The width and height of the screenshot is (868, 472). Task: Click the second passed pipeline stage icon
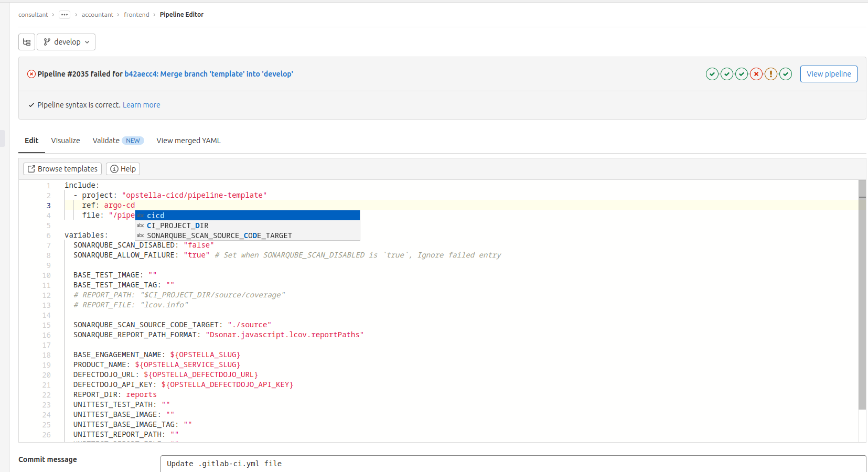coord(726,74)
